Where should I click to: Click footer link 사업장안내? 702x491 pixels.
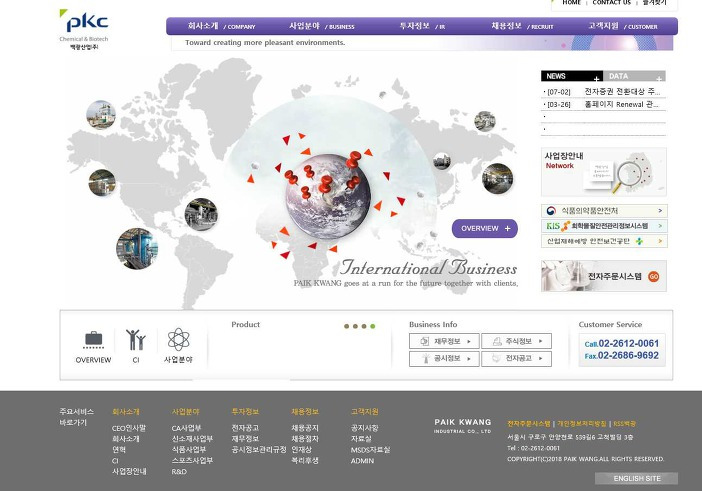pyautogui.click(x=129, y=471)
